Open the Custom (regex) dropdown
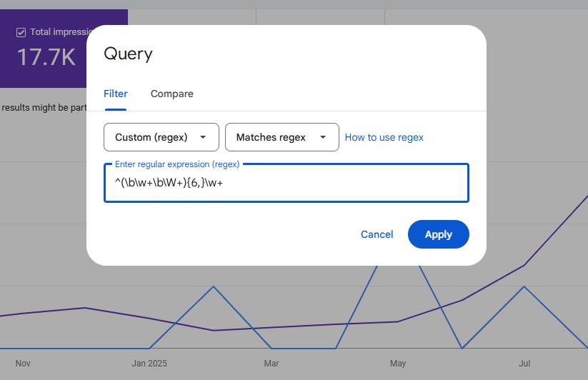This screenshot has height=380, width=588. (x=161, y=137)
